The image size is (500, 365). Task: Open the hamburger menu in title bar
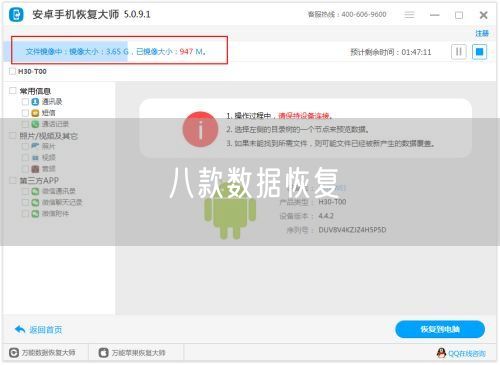pos(409,15)
